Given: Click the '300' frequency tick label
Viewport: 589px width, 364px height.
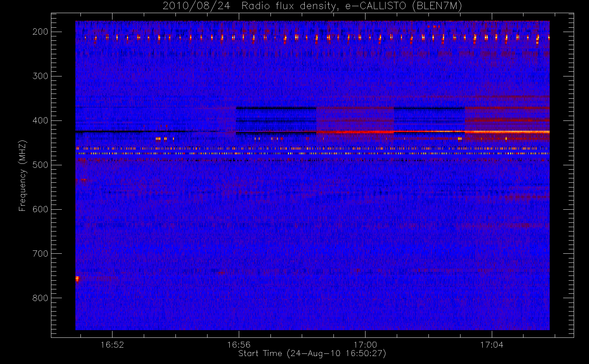Looking at the screenshot, I should [x=40, y=76].
